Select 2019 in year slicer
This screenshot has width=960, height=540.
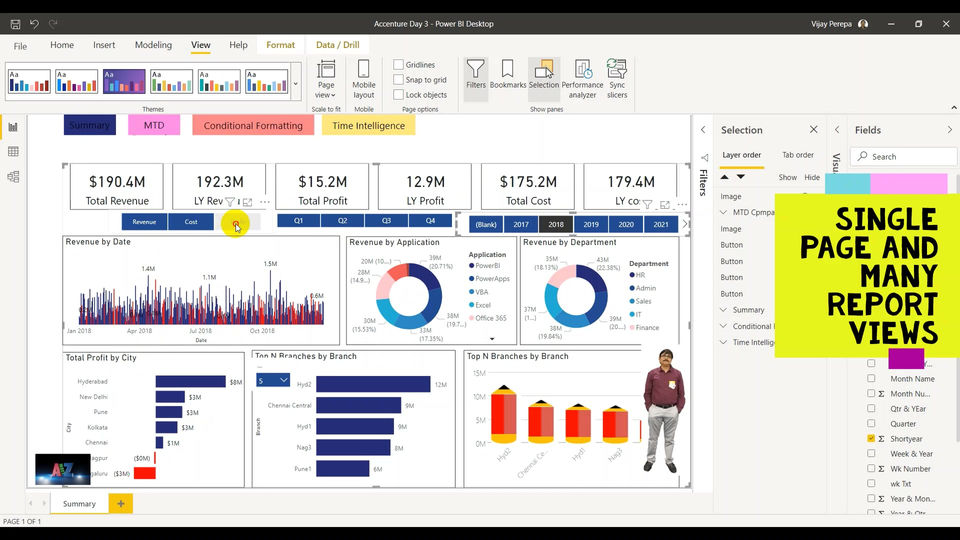coord(591,224)
